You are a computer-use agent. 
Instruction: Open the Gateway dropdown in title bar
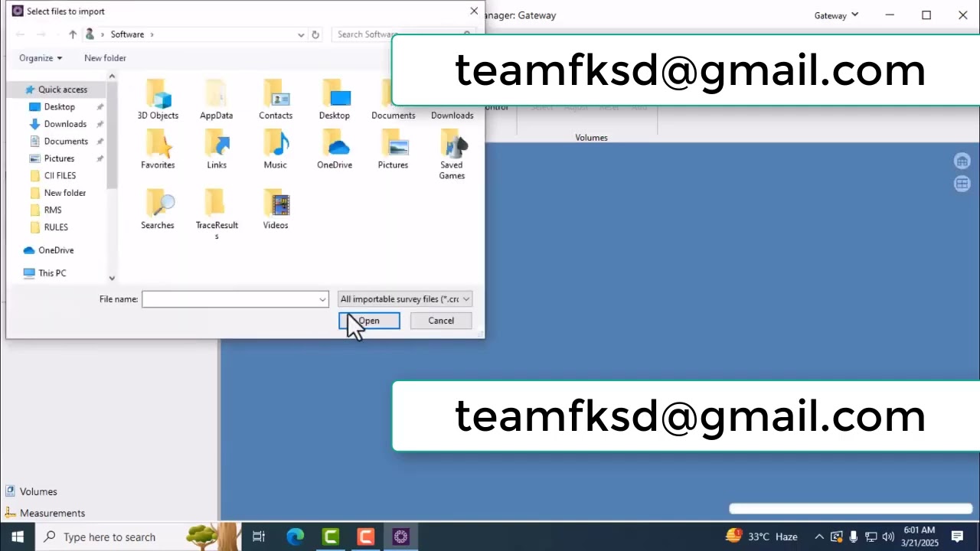click(x=836, y=15)
